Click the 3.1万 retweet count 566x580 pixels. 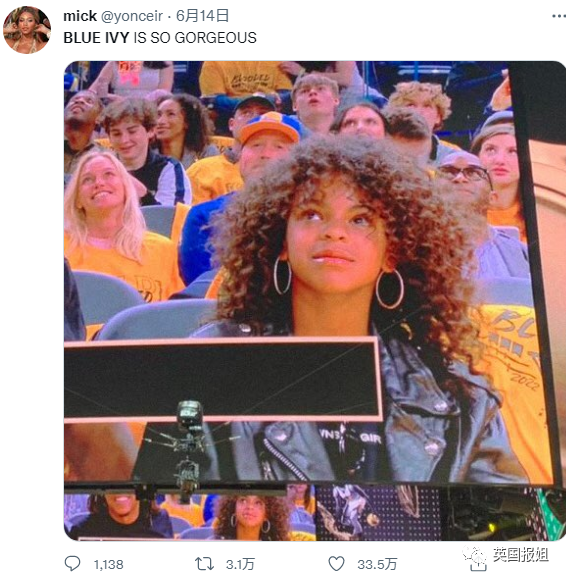click(240, 564)
